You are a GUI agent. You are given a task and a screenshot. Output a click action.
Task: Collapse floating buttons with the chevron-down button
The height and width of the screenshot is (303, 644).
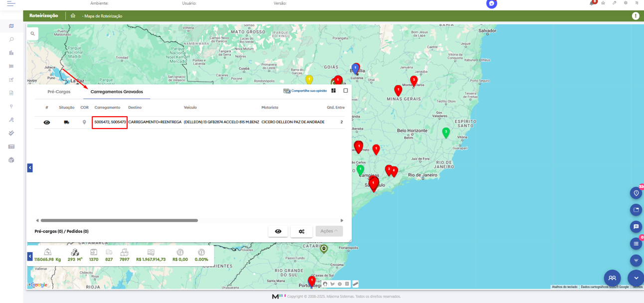click(636, 278)
